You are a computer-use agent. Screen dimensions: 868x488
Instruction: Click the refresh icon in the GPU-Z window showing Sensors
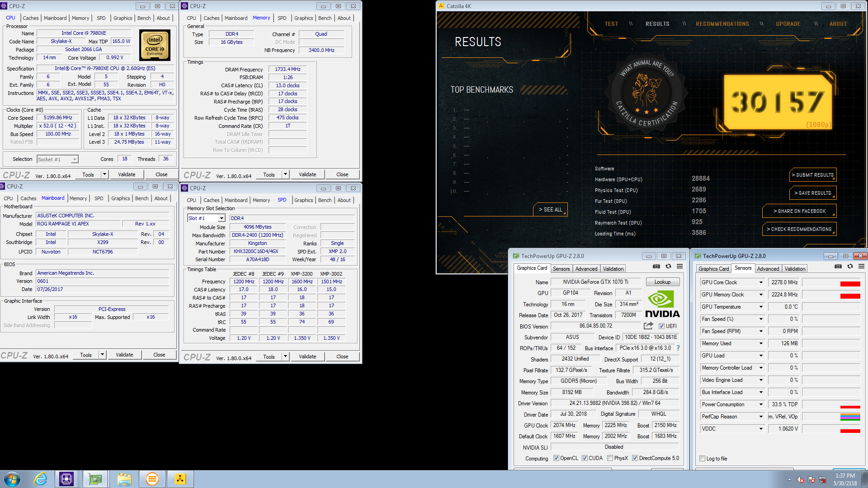[850, 267]
